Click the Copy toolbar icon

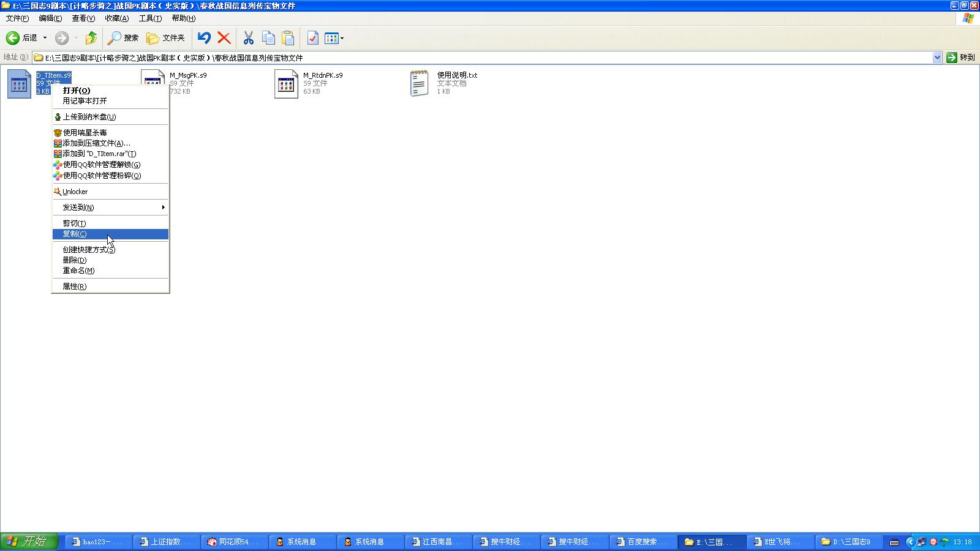coord(268,38)
